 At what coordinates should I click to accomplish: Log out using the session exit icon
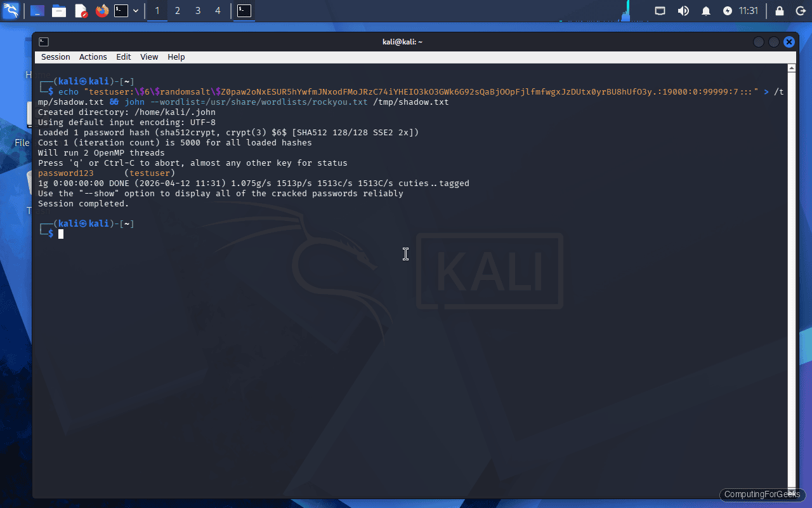(801, 11)
